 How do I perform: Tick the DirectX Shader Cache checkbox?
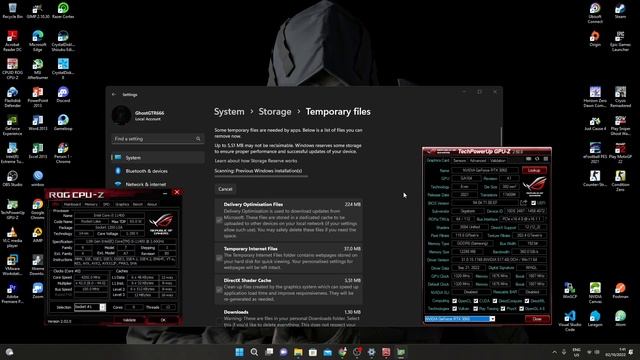pyautogui.click(x=219, y=290)
